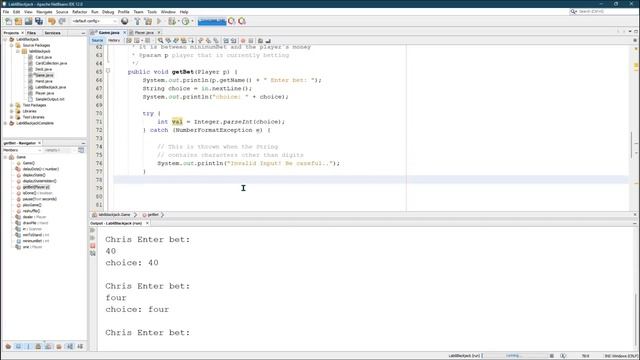
Task: Switch to the Services panel tab
Action: click(53, 33)
